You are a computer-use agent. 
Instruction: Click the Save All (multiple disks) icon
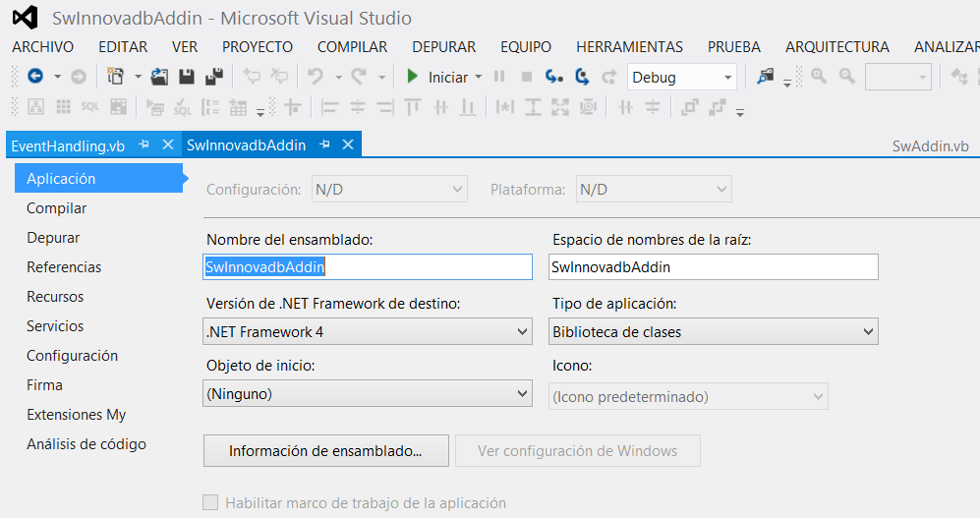point(213,77)
